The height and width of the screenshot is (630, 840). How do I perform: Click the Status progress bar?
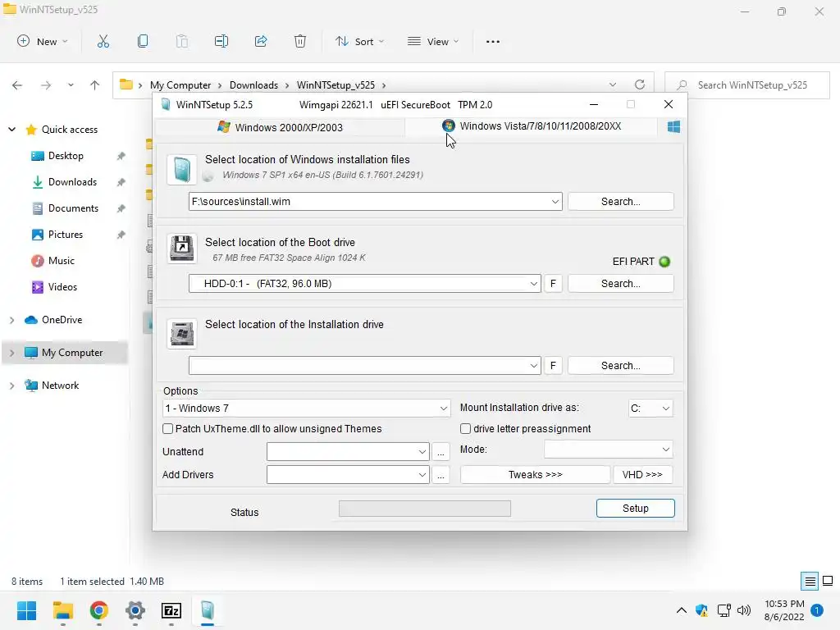tap(425, 509)
